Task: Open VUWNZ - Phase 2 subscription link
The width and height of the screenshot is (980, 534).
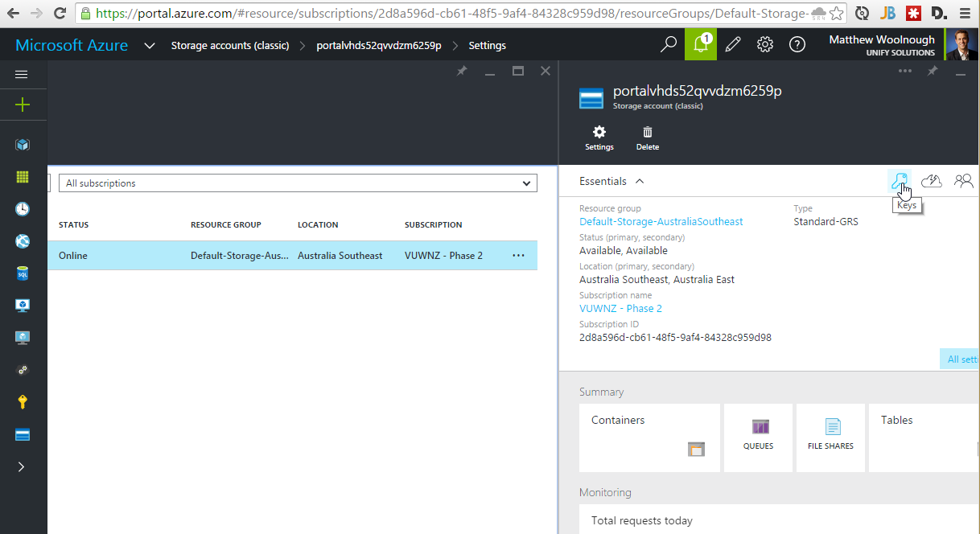Action: click(620, 308)
